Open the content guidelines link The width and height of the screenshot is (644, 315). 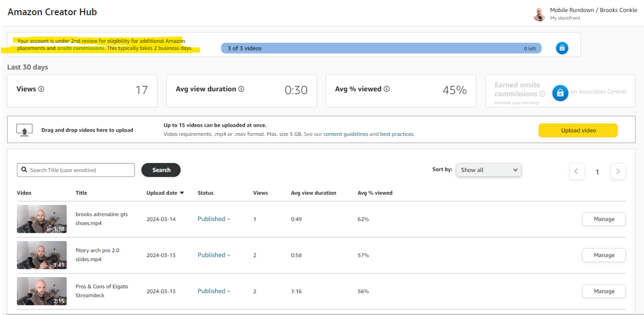pos(345,134)
